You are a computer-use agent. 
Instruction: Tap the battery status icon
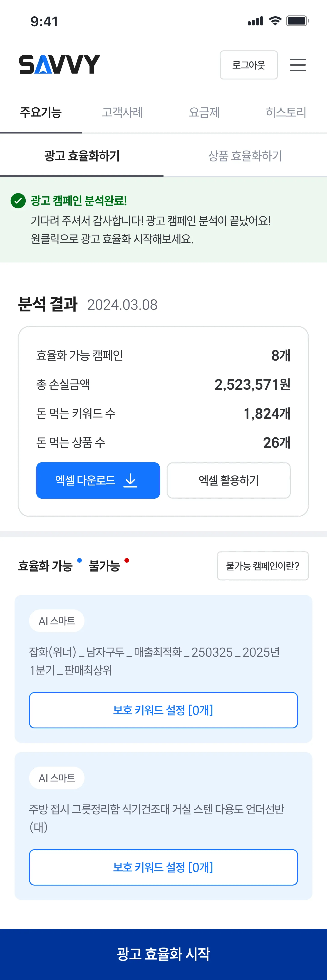297,21
